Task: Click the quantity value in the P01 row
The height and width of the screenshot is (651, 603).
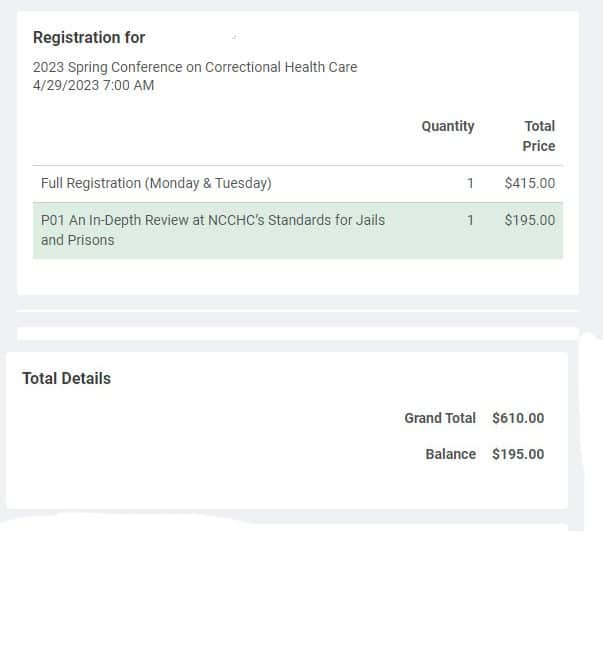Action: [x=470, y=220]
